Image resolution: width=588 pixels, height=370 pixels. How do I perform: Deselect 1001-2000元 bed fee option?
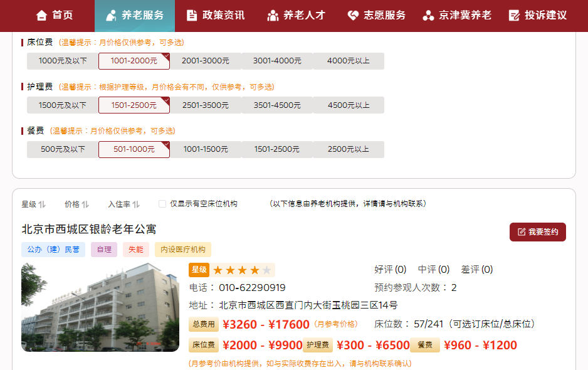tap(134, 61)
